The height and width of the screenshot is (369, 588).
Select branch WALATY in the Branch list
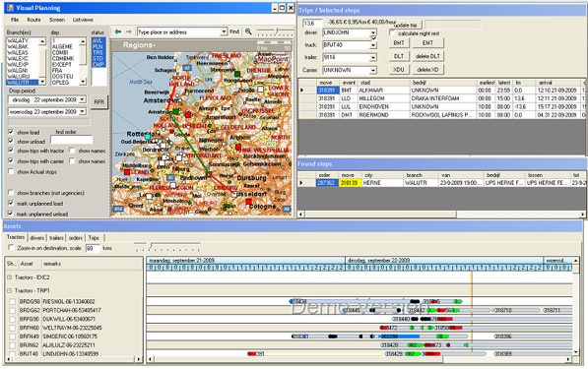click(22, 40)
